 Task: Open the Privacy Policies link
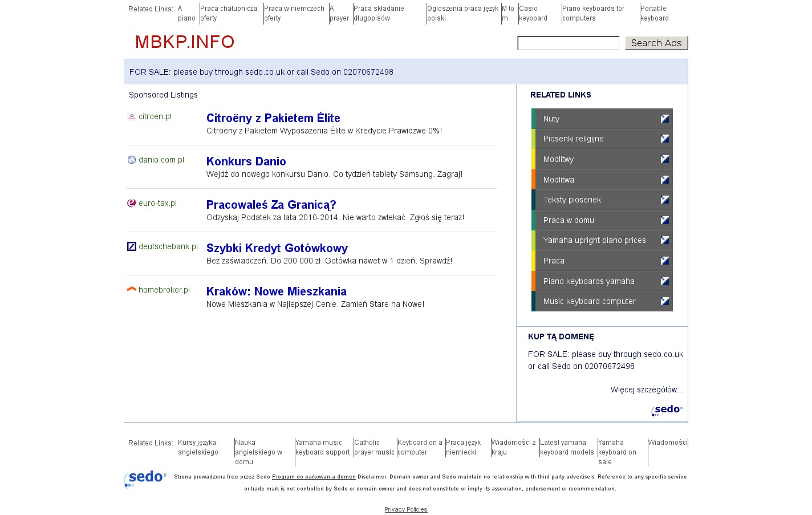(405, 509)
